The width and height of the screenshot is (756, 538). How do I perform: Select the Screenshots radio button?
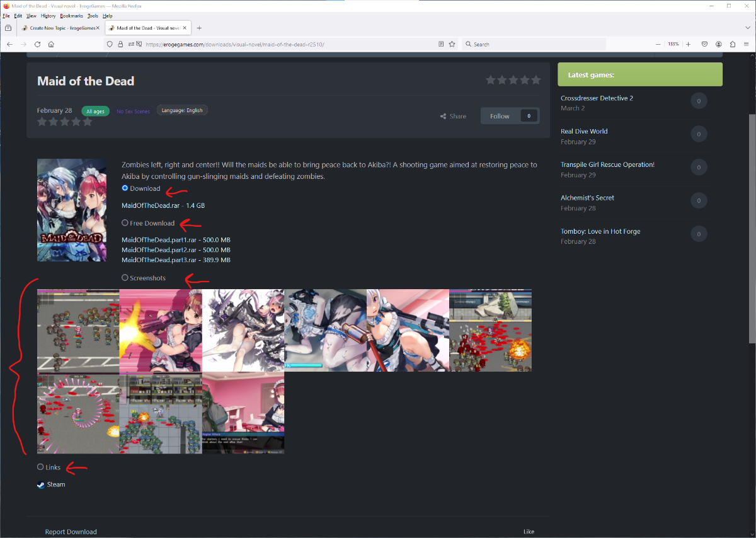tap(125, 278)
